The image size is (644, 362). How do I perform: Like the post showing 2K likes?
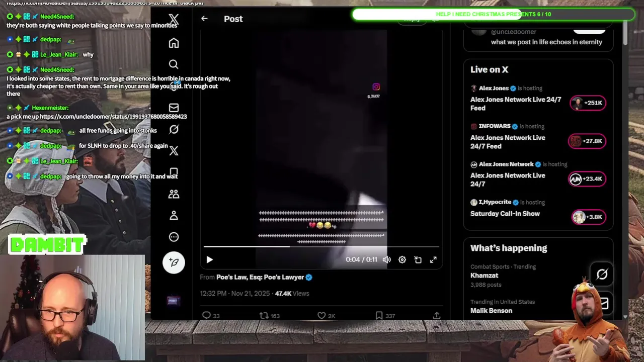tap(326, 315)
